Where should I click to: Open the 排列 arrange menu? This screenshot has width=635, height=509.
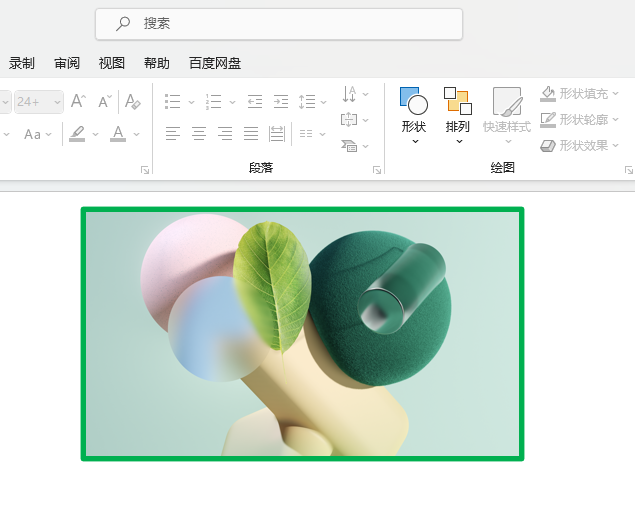click(x=458, y=115)
